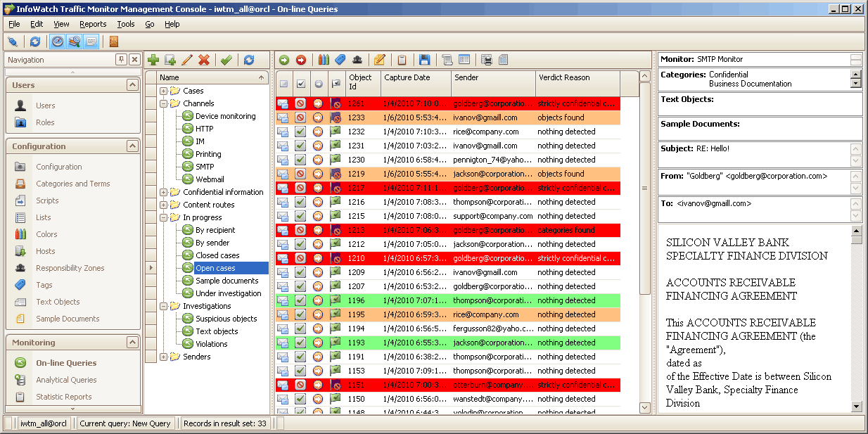
Task: Open the Edit menu
Action: pyautogui.click(x=37, y=24)
